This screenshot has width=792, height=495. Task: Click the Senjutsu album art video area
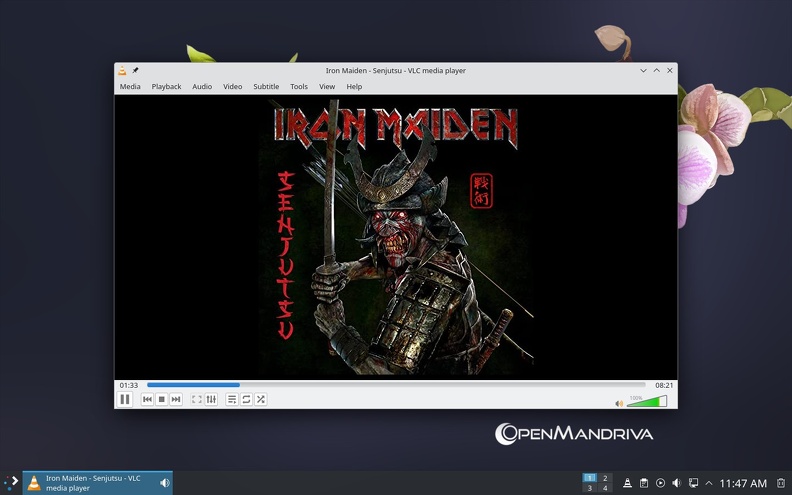tap(396, 237)
